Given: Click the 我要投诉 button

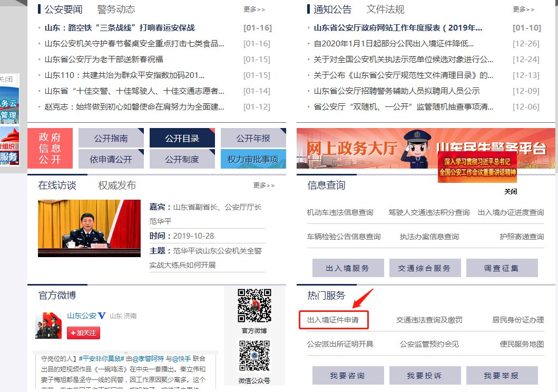Looking at the screenshot, I should coord(425,375).
